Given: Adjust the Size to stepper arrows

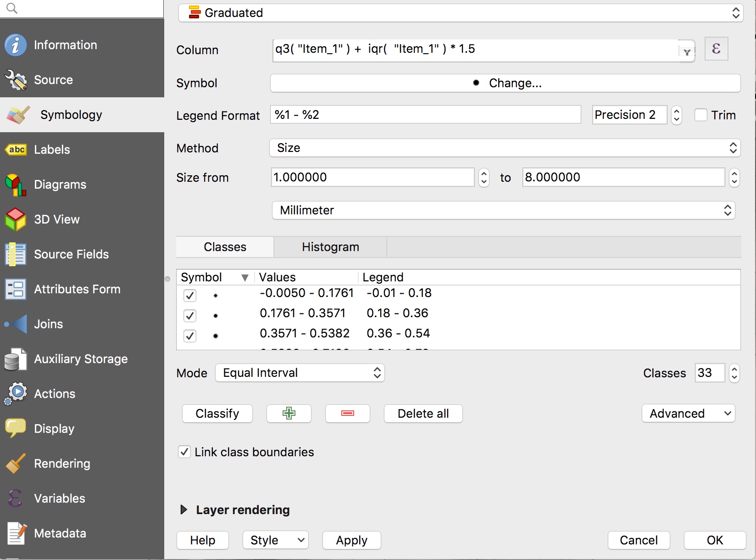Looking at the screenshot, I should click(x=734, y=177).
